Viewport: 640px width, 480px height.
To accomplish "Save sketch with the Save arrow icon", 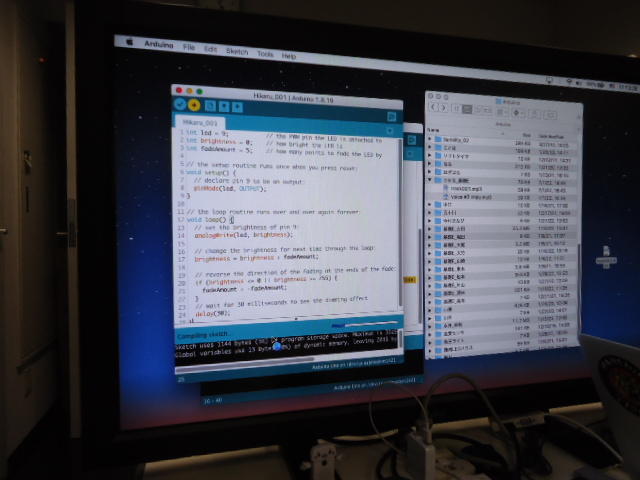I will click(237, 107).
